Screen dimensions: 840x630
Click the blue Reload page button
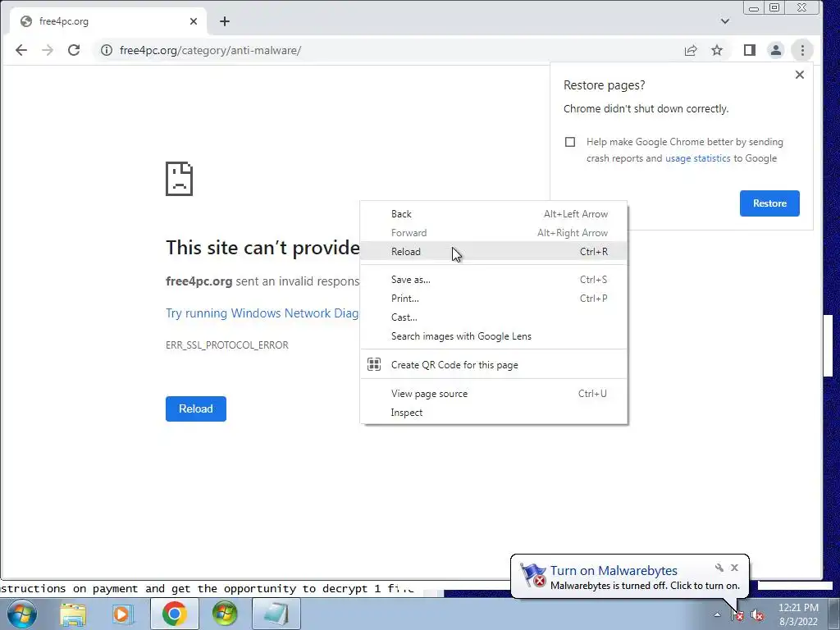(195, 409)
